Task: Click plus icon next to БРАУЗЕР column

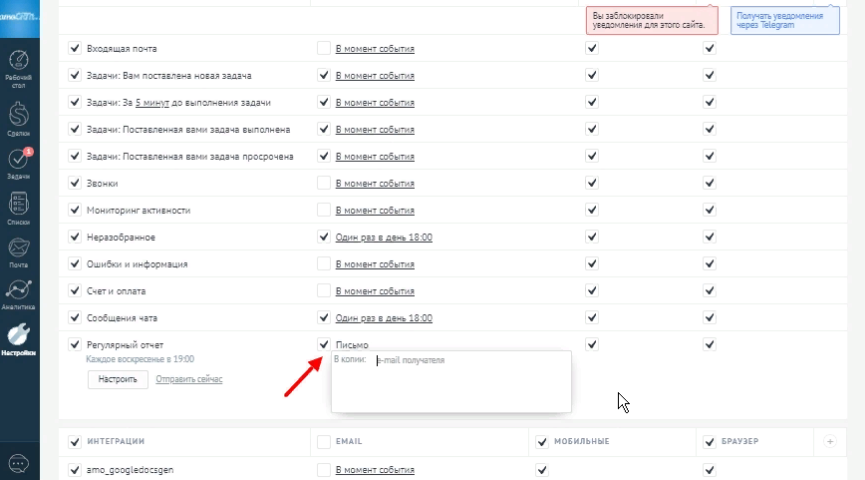Action: pyautogui.click(x=829, y=440)
